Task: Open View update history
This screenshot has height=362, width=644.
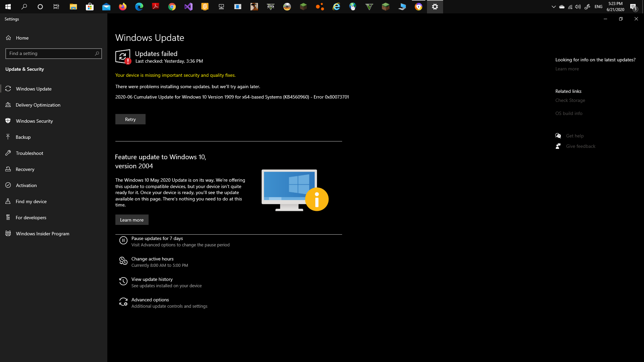Action: point(152,279)
